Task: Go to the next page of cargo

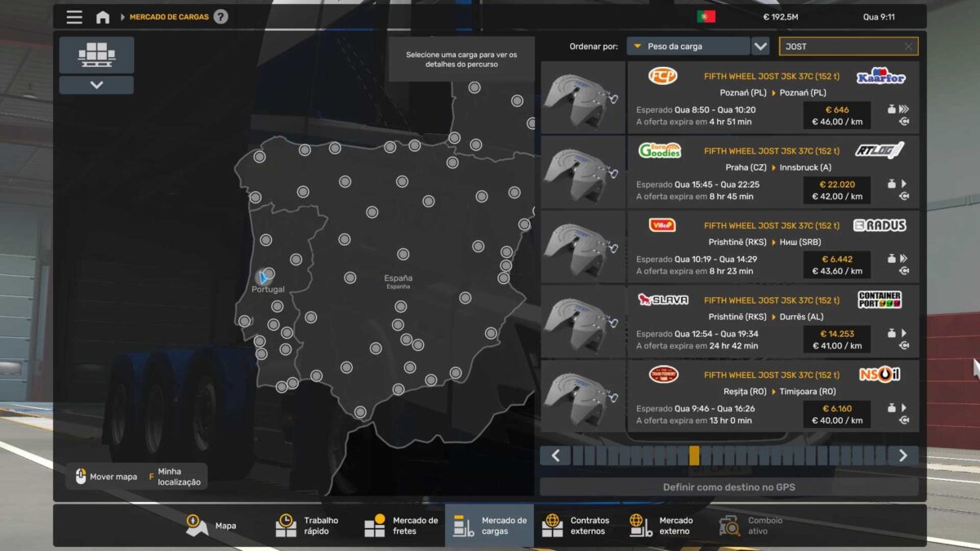Action: (x=902, y=455)
